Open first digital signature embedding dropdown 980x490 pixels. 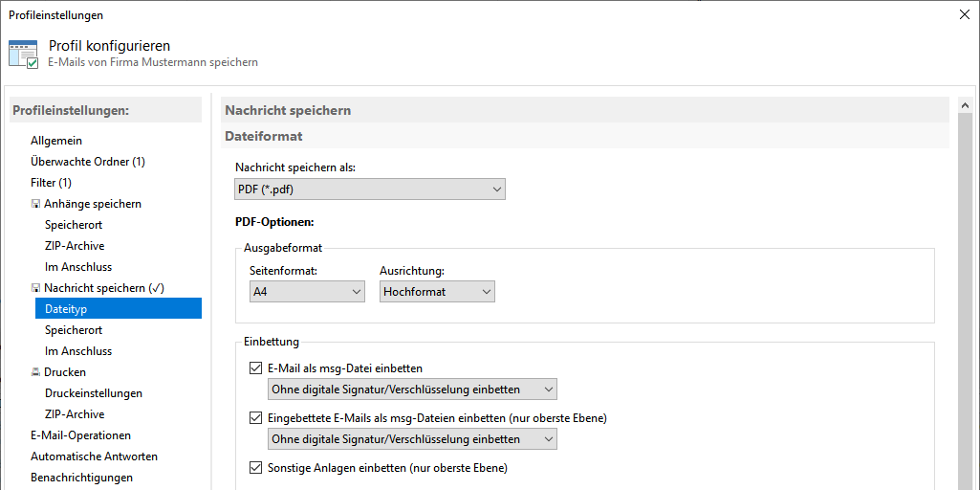412,390
